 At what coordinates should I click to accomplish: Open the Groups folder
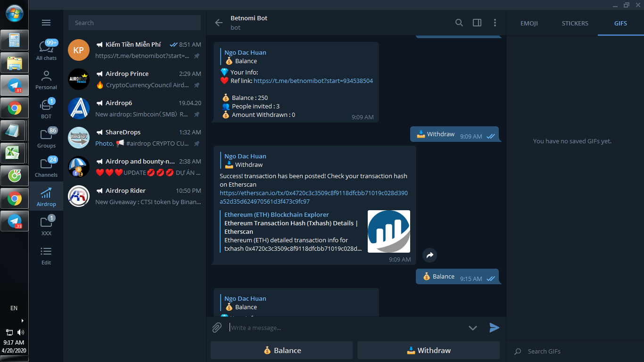(46, 138)
